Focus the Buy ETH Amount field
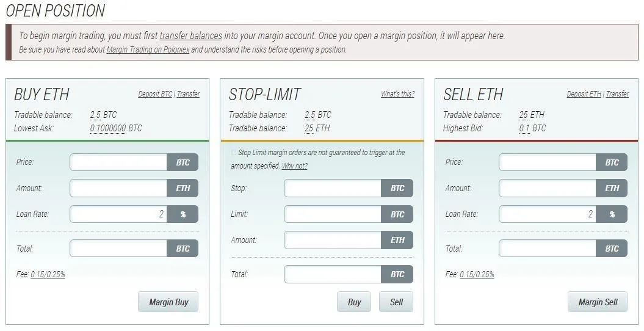644x331 pixels. [118, 188]
